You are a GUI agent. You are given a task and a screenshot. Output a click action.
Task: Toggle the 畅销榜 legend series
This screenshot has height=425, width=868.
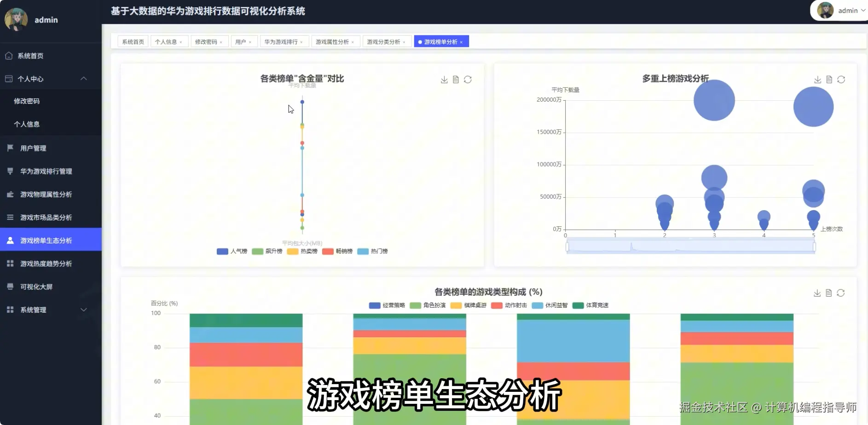[337, 251]
